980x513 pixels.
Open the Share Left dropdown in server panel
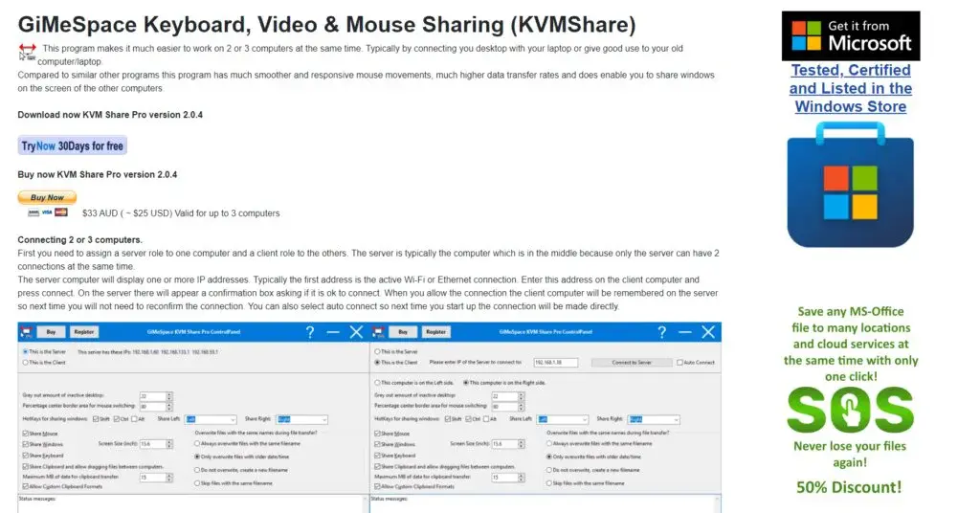pos(211,419)
